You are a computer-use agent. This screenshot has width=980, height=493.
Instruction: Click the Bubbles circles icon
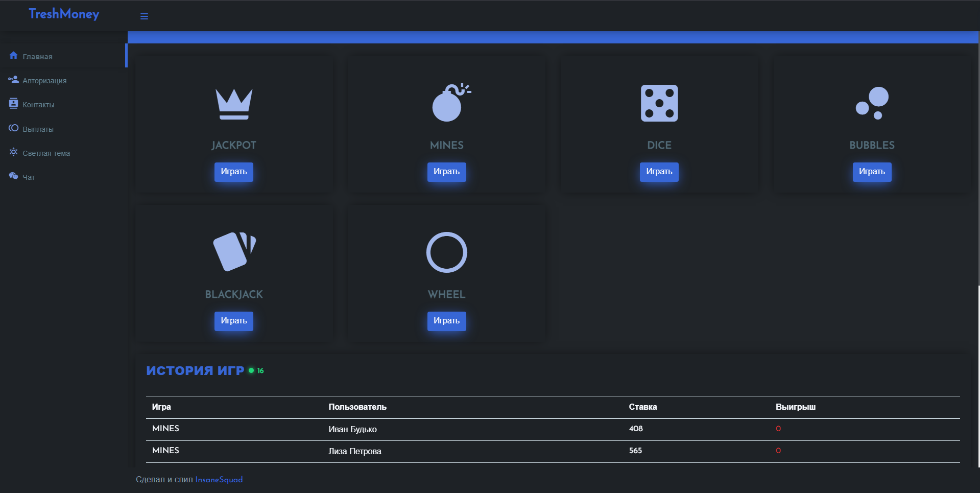coord(872,103)
